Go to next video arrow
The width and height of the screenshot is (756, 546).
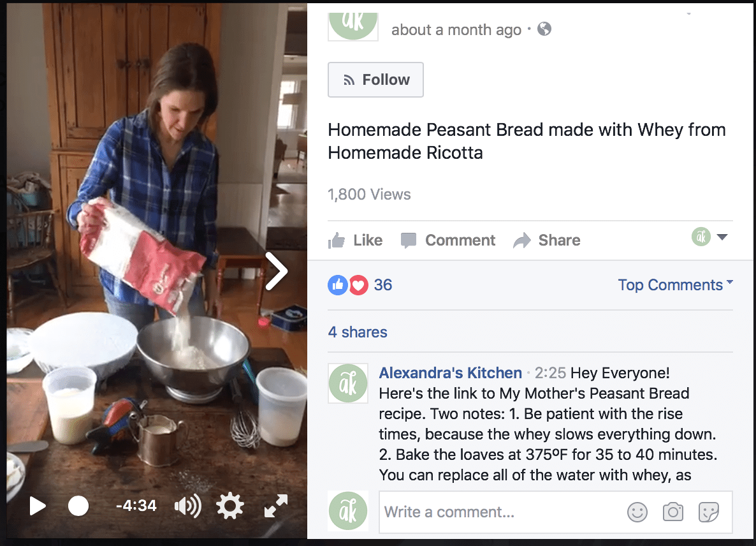pos(277,271)
